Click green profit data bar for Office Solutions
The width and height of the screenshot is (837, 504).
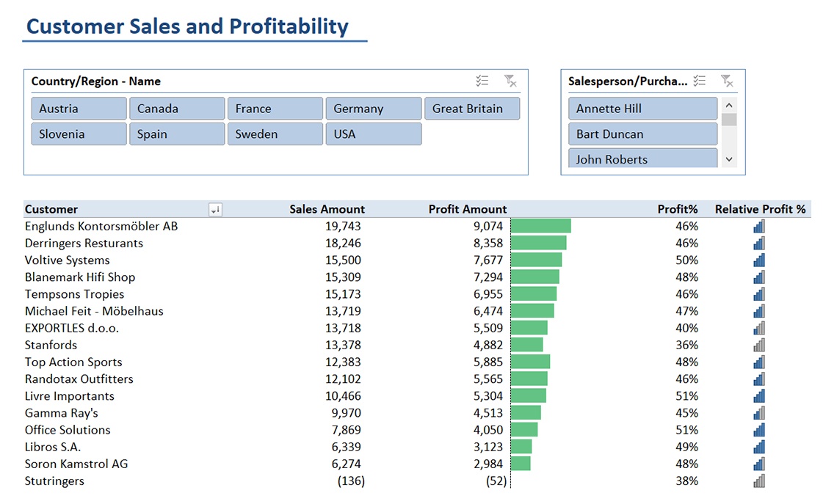pyautogui.click(x=524, y=430)
